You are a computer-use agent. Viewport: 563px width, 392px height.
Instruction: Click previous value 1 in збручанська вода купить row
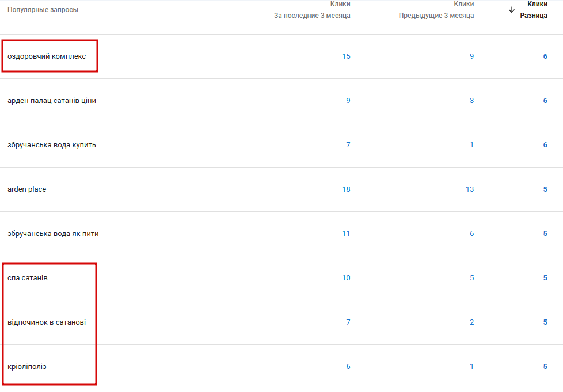coord(472,145)
